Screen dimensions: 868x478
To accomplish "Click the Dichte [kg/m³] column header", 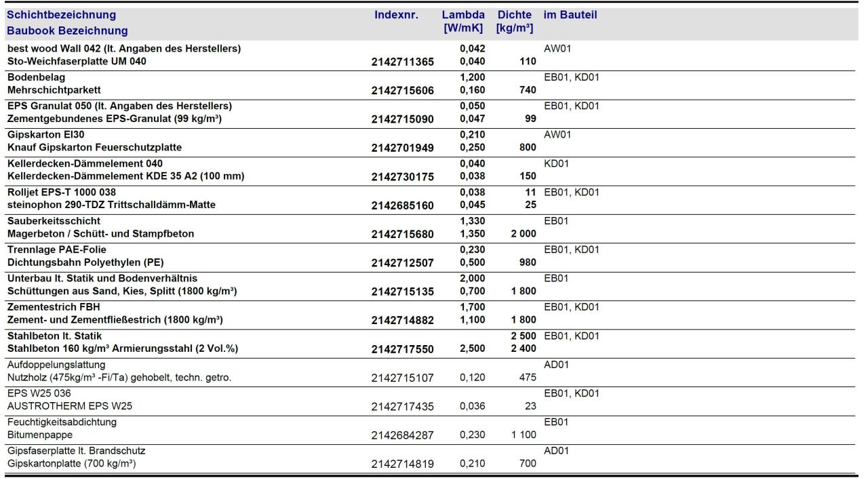I will click(x=515, y=22).
